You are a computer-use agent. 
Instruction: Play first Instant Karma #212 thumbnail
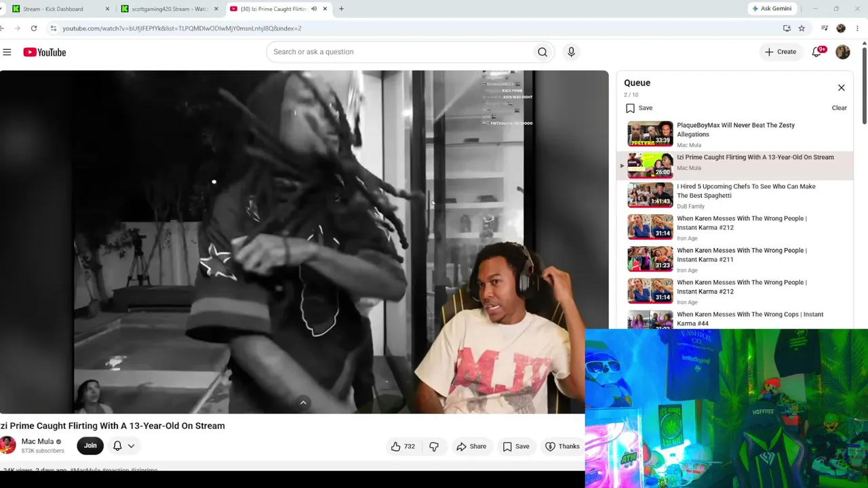650,227
